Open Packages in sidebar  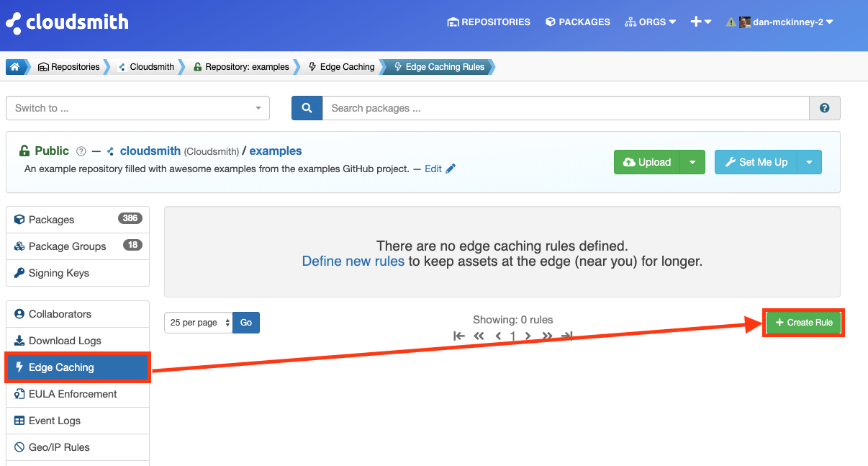coord(78,220)
